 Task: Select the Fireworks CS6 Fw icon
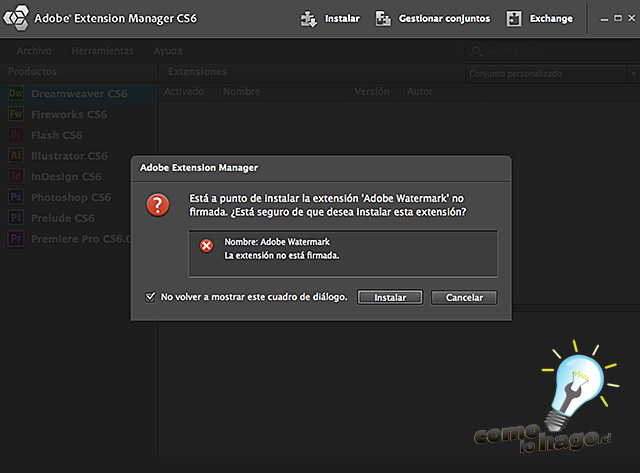point(16,114)
